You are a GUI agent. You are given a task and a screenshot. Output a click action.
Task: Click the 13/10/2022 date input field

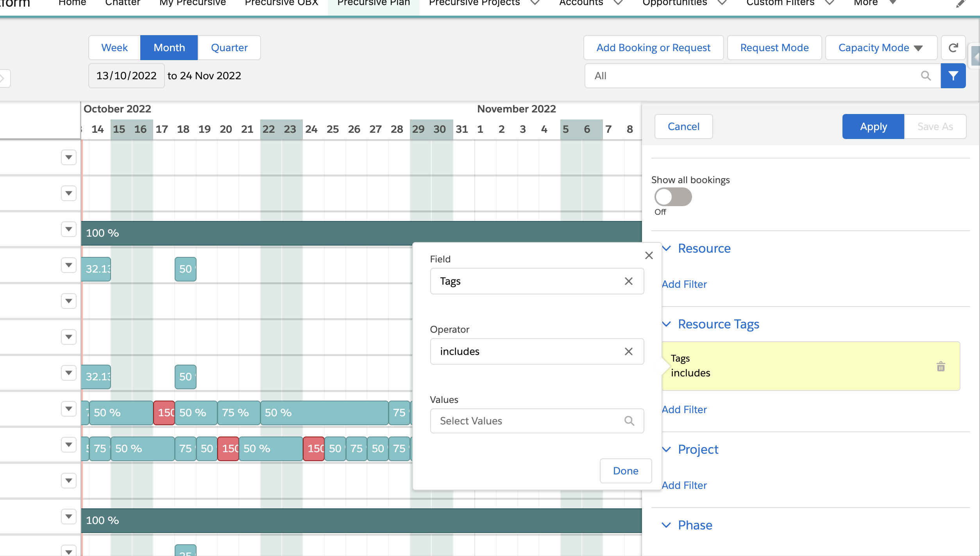pyautogui.click(x=126, y=75)
